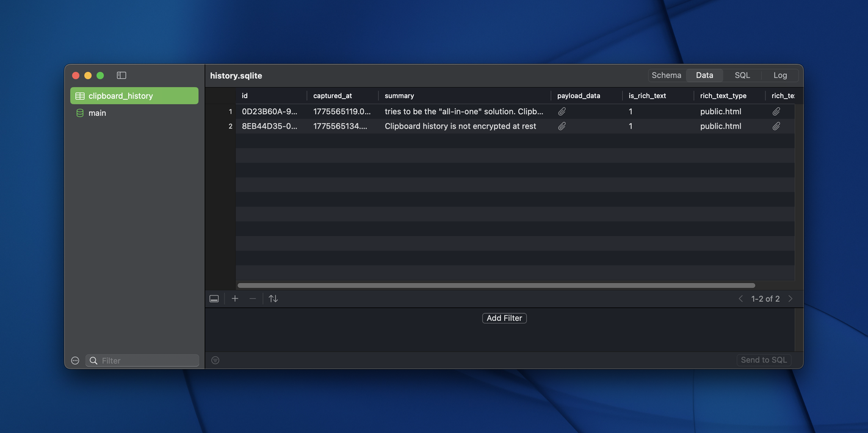Add a new row with the plus icon

click(234, 298)
